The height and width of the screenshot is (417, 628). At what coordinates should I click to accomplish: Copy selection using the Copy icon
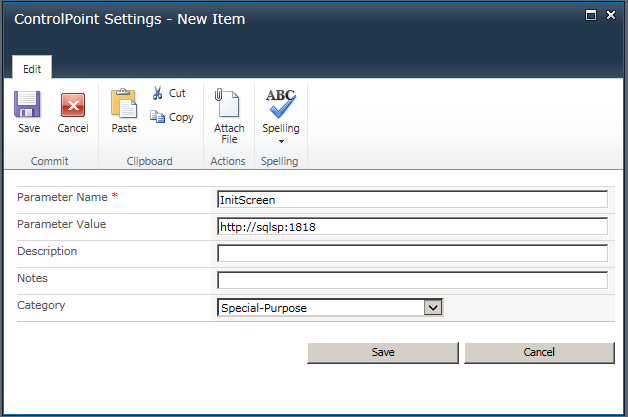pos(158,117)
